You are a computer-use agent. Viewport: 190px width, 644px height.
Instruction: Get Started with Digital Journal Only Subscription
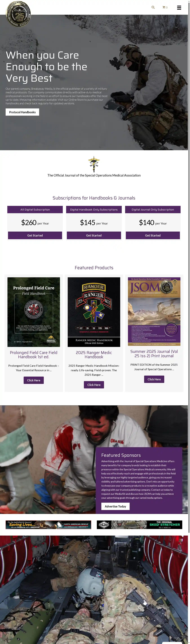click(x=153, y=235)
